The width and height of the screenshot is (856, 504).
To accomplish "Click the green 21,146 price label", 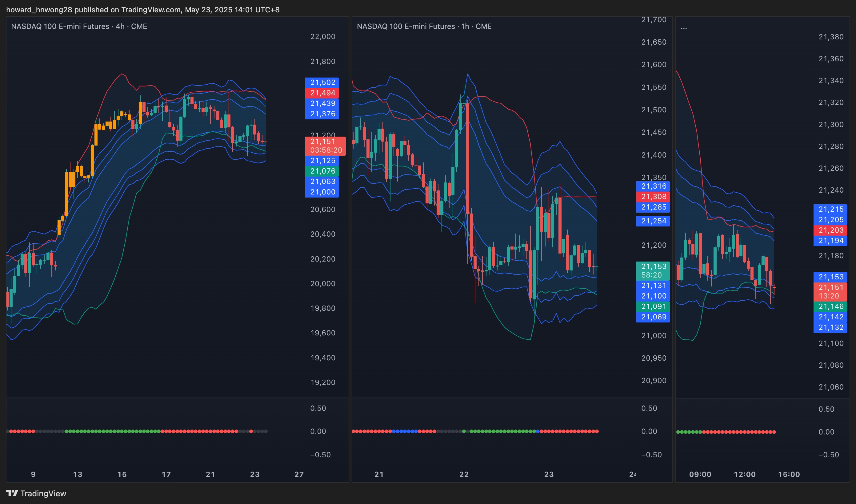I will 830,307.
